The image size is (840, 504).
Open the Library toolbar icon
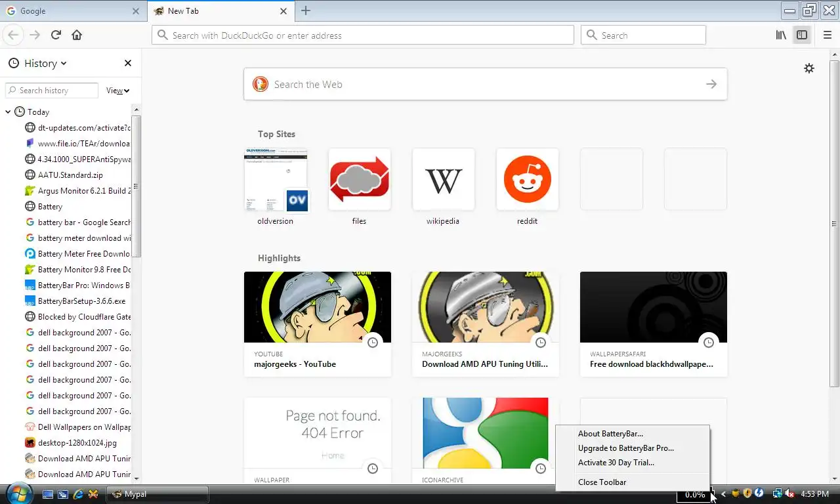[781, 35]
